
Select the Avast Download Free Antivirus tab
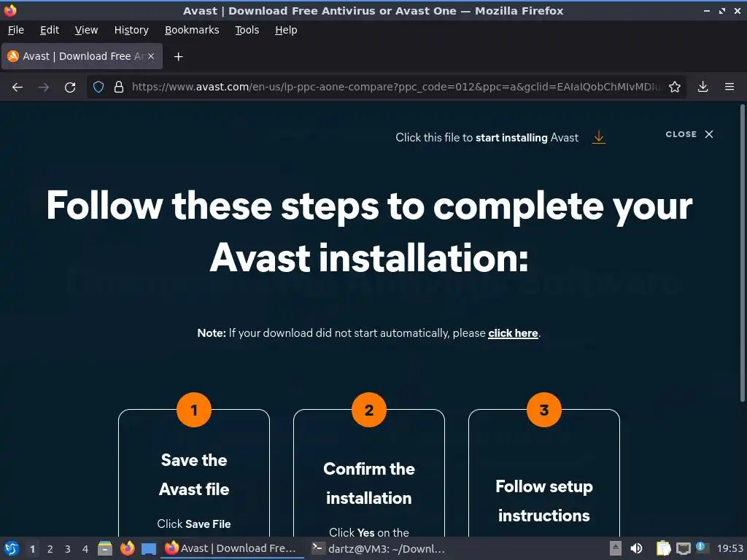82,56
